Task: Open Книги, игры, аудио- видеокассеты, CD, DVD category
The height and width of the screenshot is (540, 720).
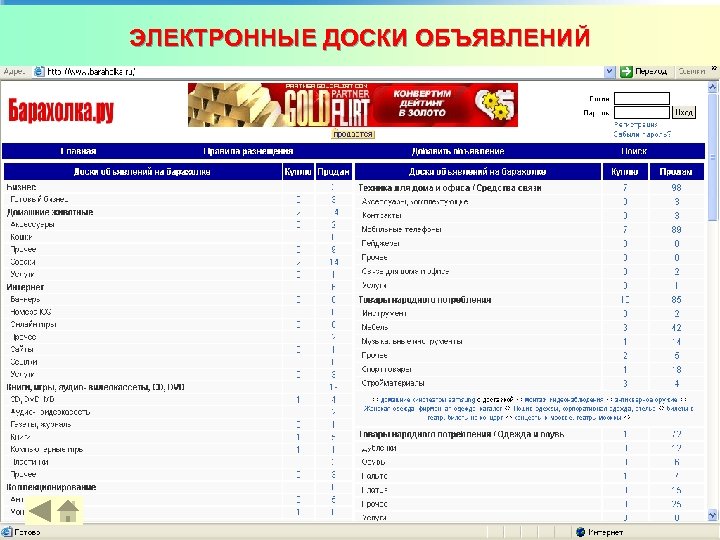Action: pos(96,387)
